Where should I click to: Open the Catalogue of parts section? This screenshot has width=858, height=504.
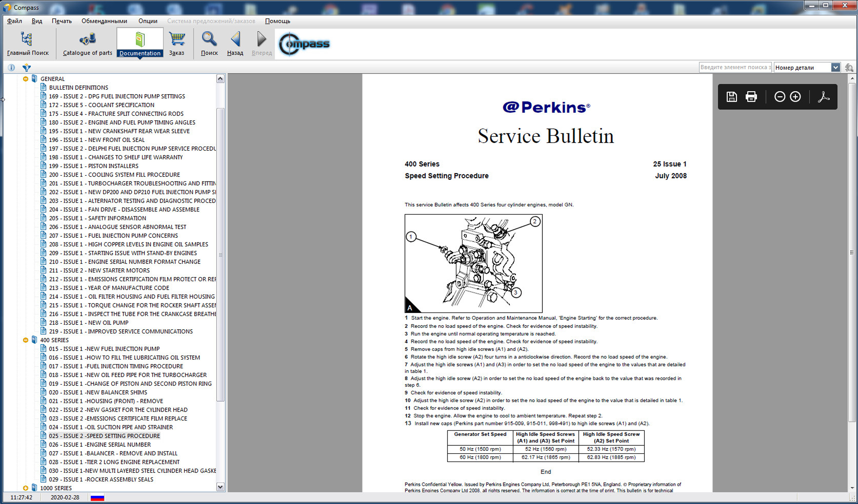87,43
